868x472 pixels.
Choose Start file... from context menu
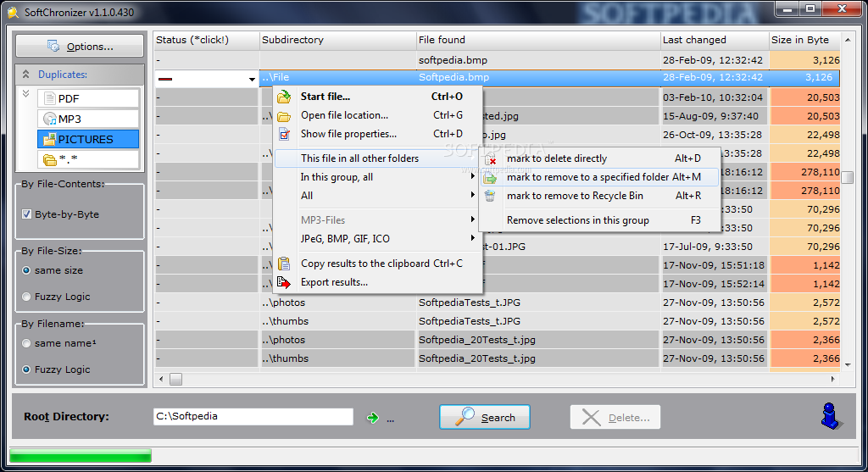(x=378, y=97)
